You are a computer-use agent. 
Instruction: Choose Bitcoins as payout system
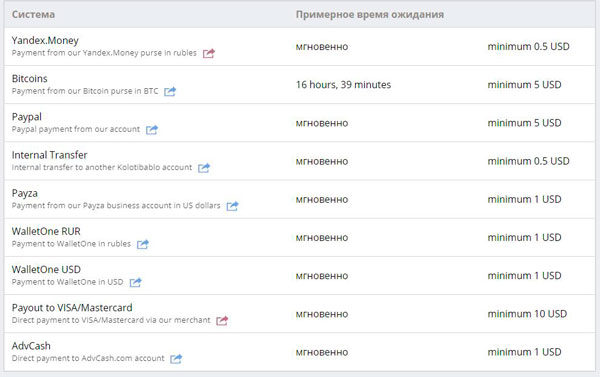(x=29, y=78)
